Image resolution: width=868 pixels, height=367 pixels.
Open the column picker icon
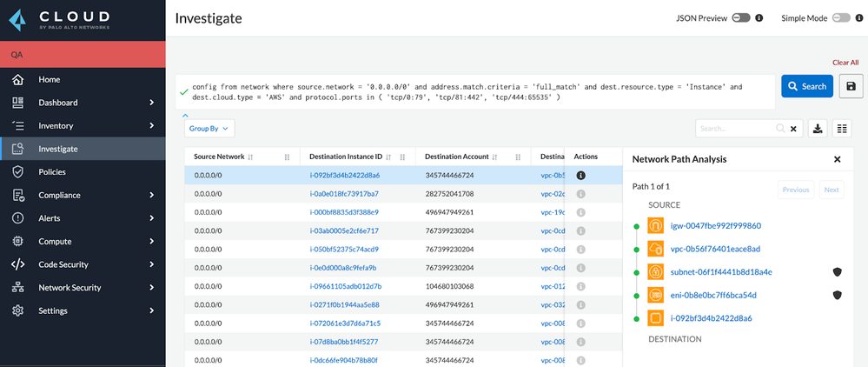[x=842, y=129]
